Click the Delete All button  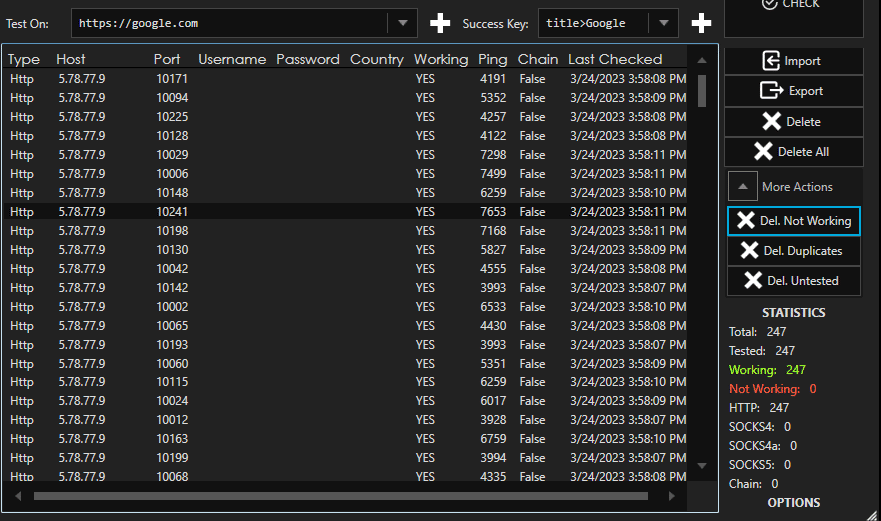pos(793,152)
